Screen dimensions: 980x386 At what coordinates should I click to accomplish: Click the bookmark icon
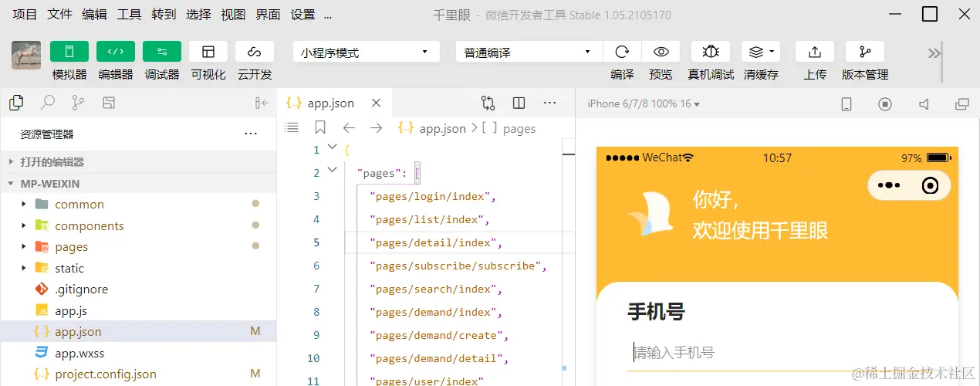point(320,127)
